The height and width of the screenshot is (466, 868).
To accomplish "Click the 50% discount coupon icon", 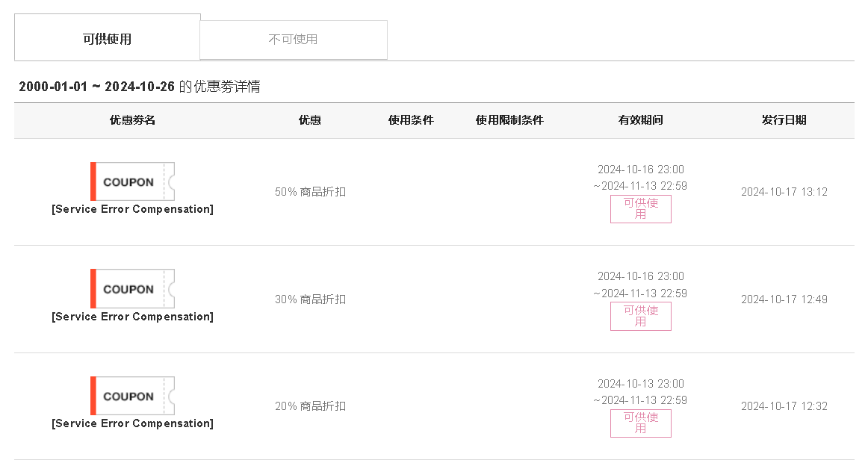I will coord(132,181).
